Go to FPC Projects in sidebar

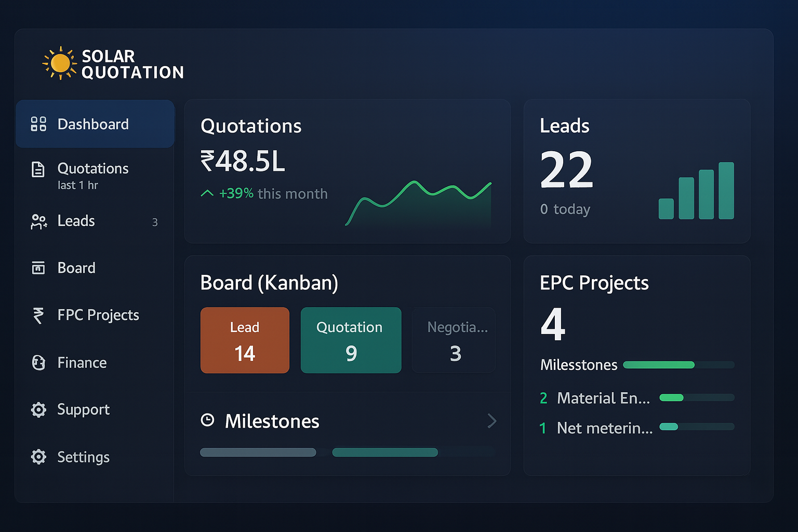(x=98, y=315)
